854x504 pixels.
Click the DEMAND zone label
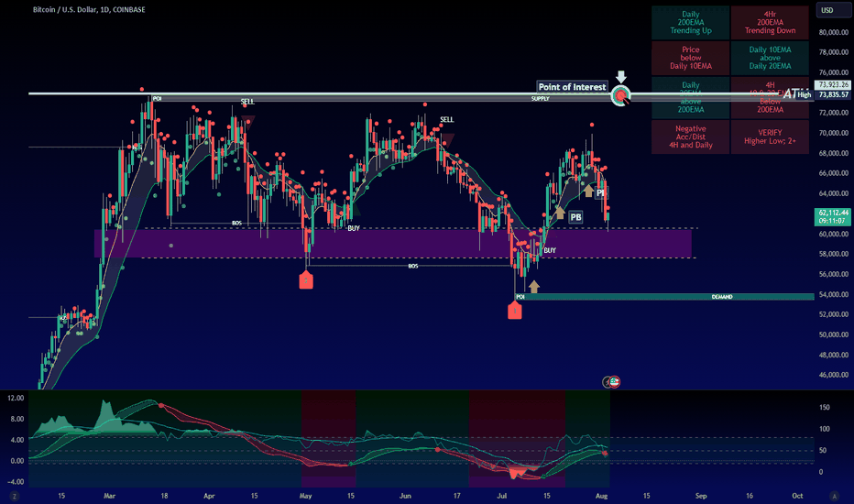click(722, 297)
